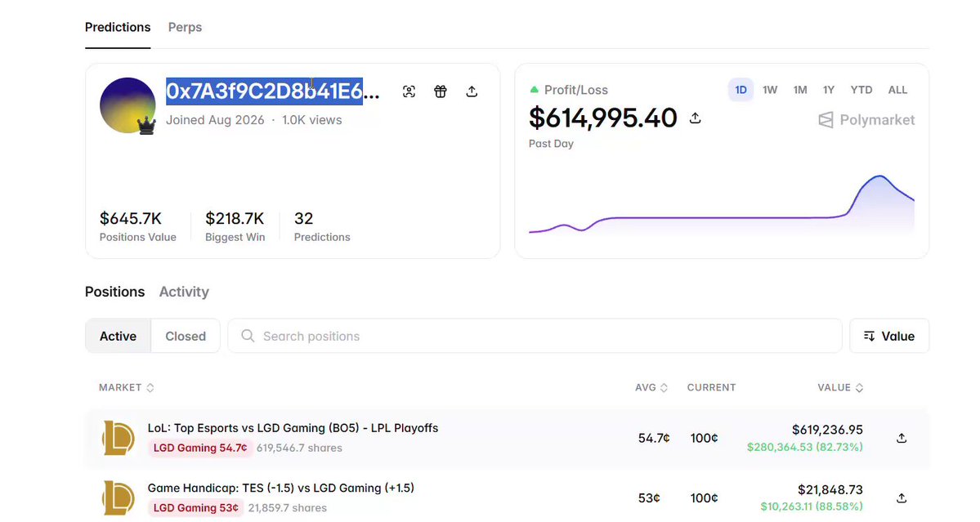Viewport: 980px width, 522px height.
Task: Select the 1Y profit range
Action: (x=829, y=90)
